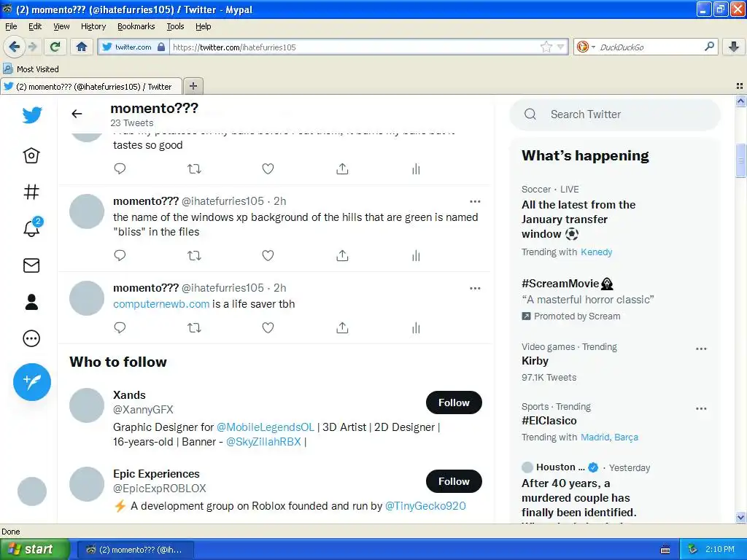Screen dimensions: 747x560
Task: Click the Downloads arrow toolbar button
Action: pyautogui.click(x=734, y=47)
